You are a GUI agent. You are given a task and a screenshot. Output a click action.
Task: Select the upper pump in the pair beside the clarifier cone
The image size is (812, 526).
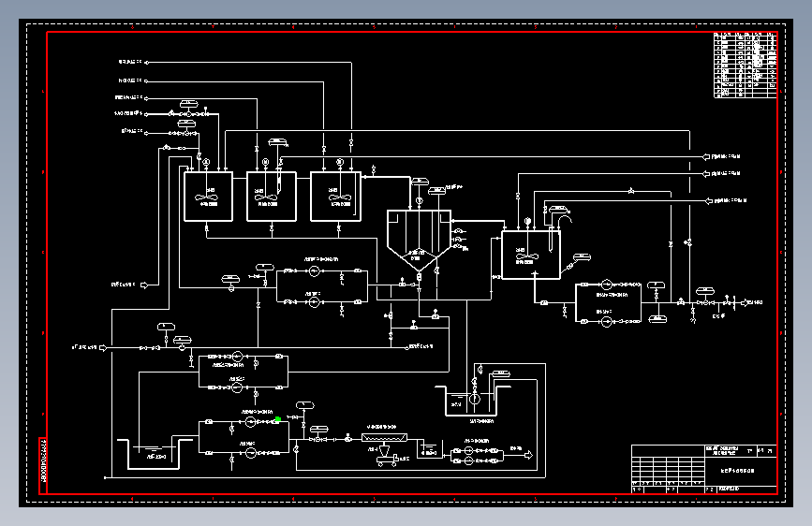click(314, 270)
